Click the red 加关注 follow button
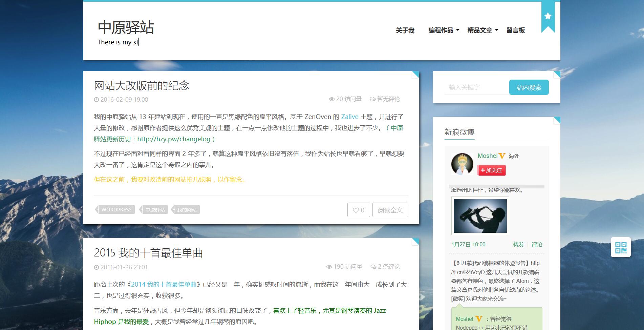644x330 pixels. 492,170
